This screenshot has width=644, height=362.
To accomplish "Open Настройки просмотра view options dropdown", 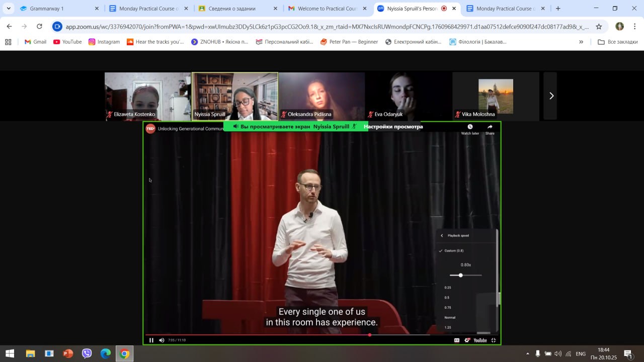I will (393, 127).
